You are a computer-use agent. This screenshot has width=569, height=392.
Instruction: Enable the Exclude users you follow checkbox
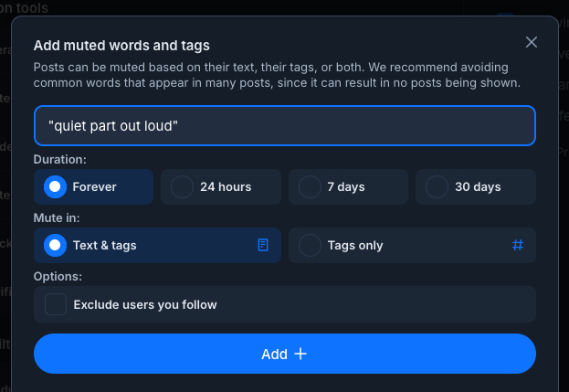click(56, 304)
